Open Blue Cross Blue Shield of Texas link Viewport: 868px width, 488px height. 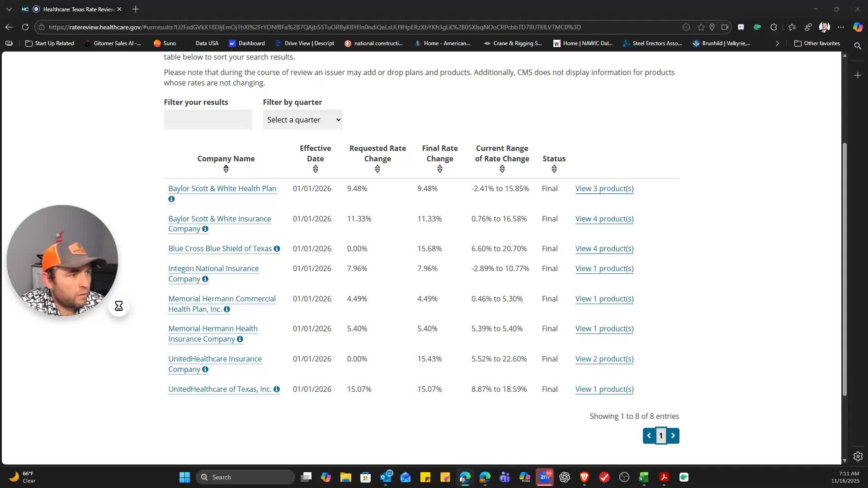tap(220, 249)
